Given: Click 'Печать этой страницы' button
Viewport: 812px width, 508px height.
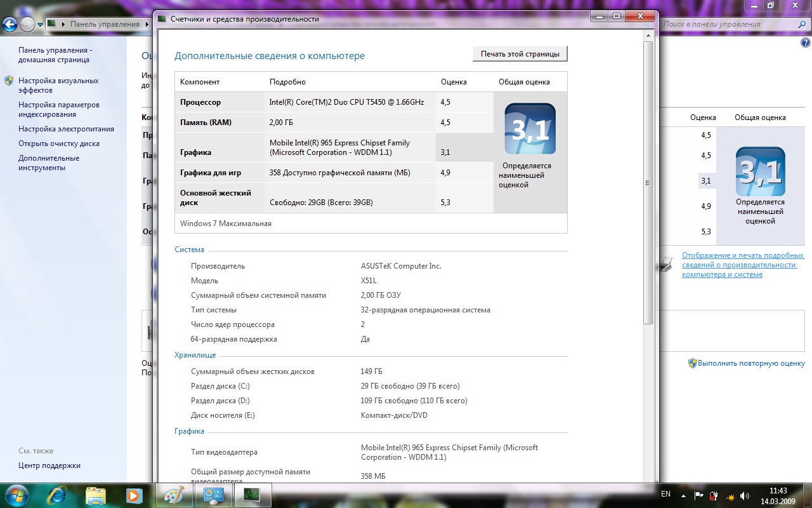Looking at the screenshot, I should (x=520, y=54).
